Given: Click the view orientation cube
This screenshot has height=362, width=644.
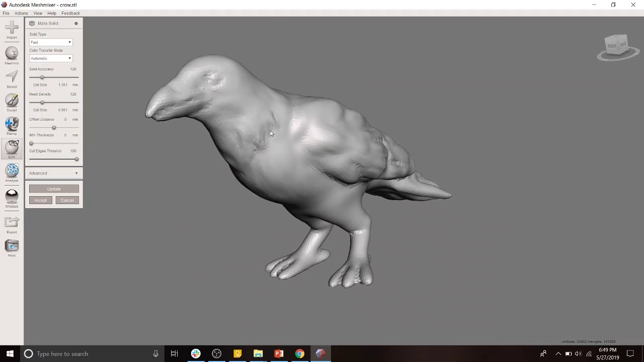Looking at the screenshot, I should click(617, 46).
